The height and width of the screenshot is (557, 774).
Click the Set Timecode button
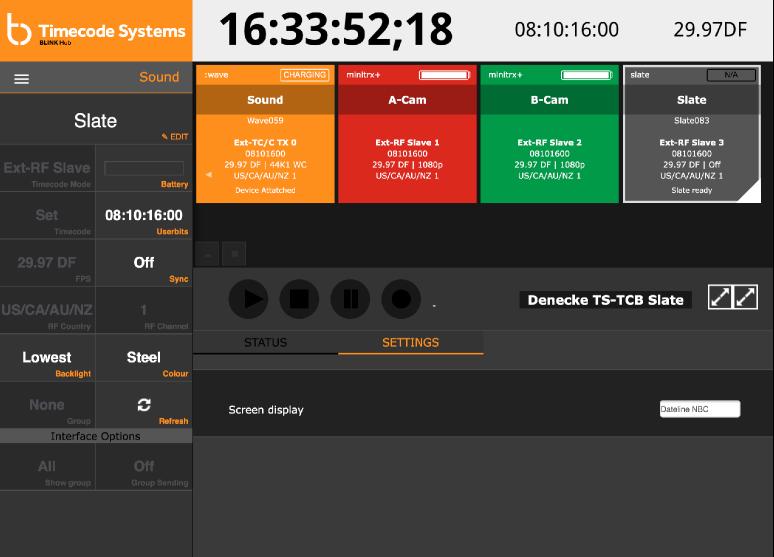[x=47, y=216]
